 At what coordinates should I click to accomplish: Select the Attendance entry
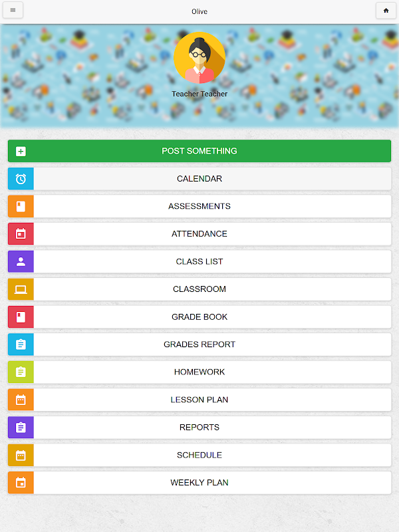(x=199, y=234)
